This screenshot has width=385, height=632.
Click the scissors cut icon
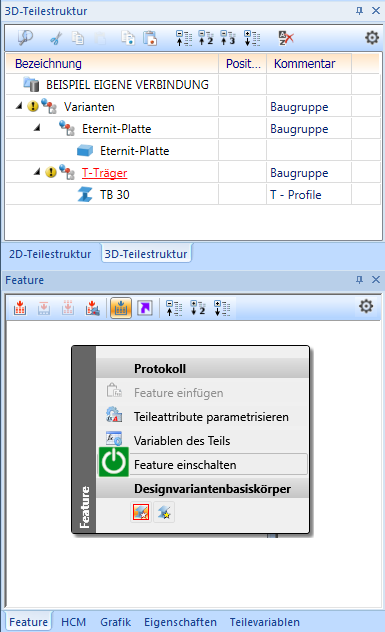[x=56, y=38]
